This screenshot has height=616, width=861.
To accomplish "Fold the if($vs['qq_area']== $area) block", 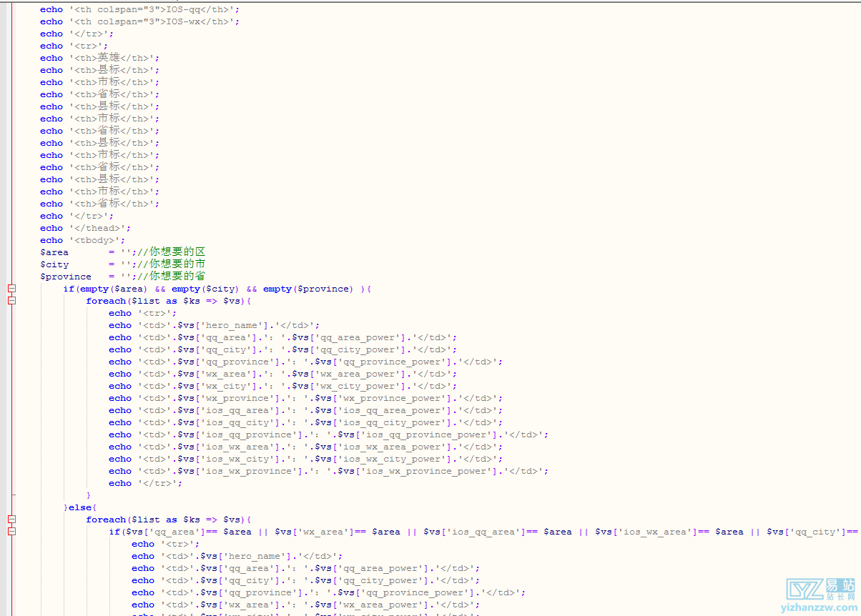I will pyautogui.click(x=11, y=532).
